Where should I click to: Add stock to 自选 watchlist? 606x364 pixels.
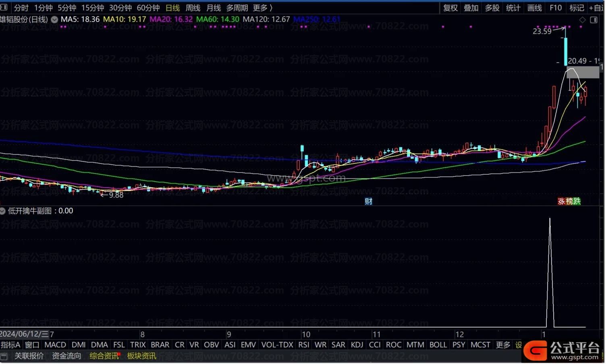pos(597,8)
